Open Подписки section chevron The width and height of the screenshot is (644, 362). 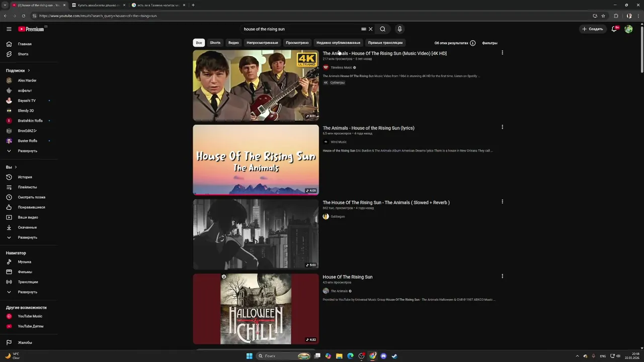tap(29, 70)
